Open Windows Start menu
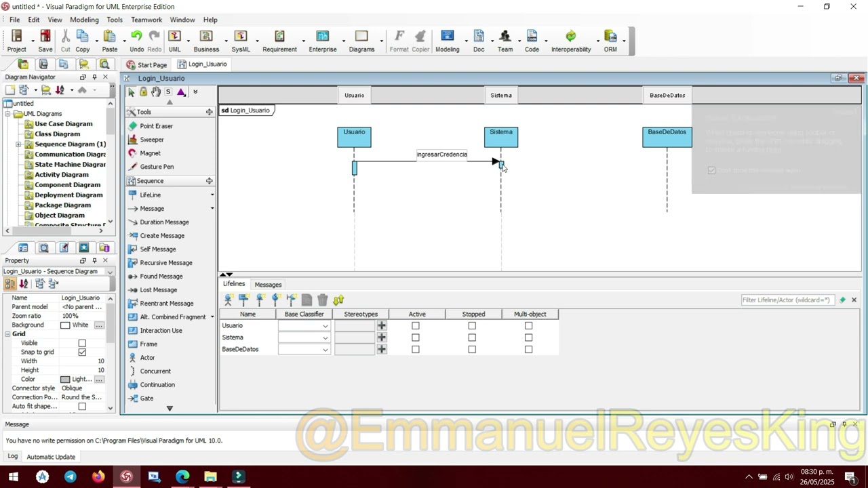The height and width of the screenshot is (488, 868). coord(13,476)
